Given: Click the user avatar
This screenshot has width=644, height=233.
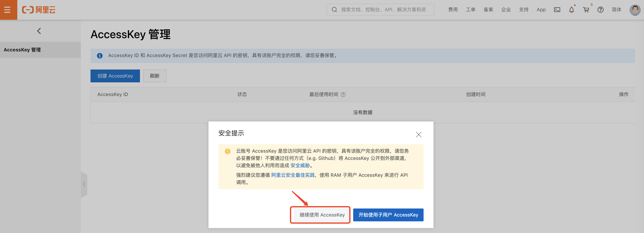Looking at the screenshot, I should point(635,10).
